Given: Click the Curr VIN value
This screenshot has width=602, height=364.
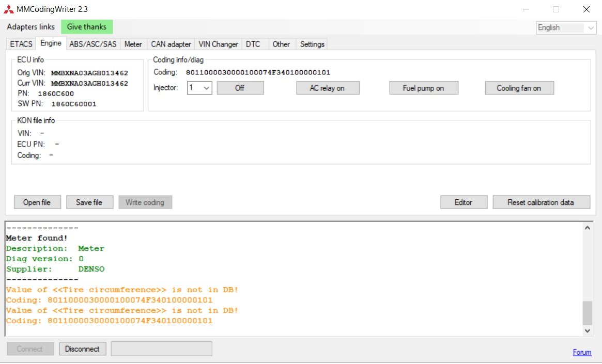Looking at the screenshot, I should click(89, 83).
